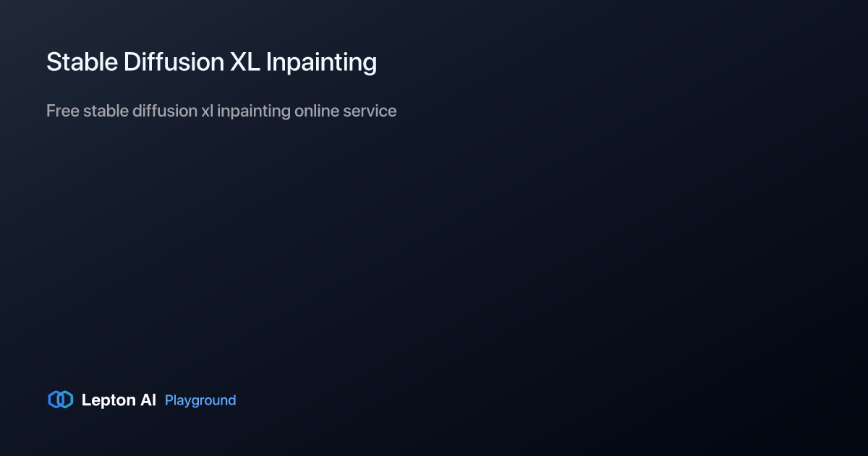The width and height of the screenshot is (868, 456).
Task: Click the word inpainting in the subtitle
Action: coord(253,111)
